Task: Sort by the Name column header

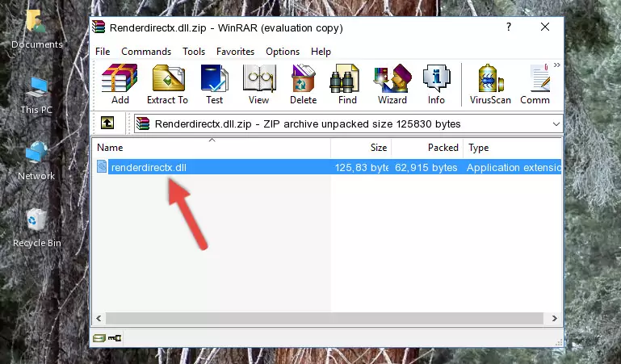Action: tap(212, 148)
